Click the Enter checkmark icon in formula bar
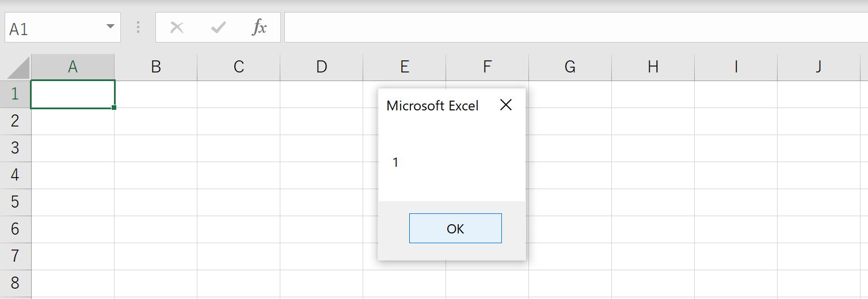The width and height of the screenshot is (868, 299). tap(218, 28)
